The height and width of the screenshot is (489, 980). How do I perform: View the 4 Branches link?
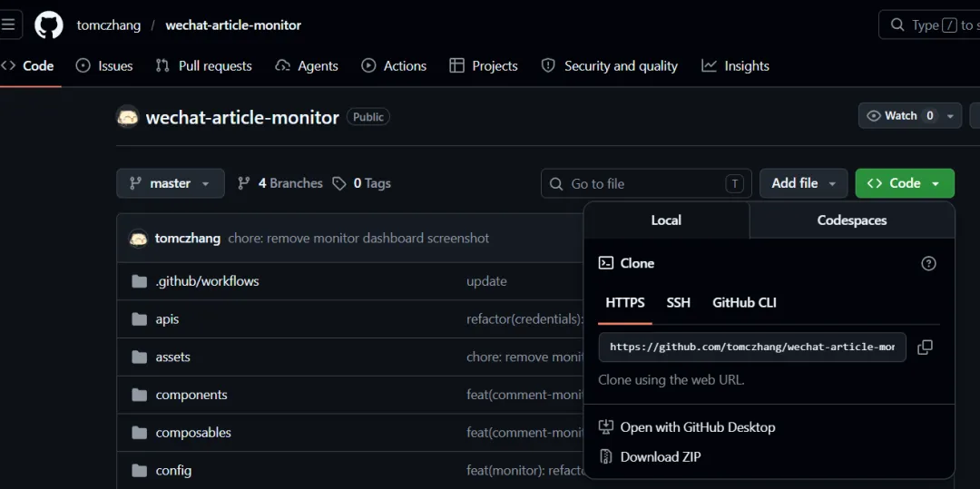(280, 183)
